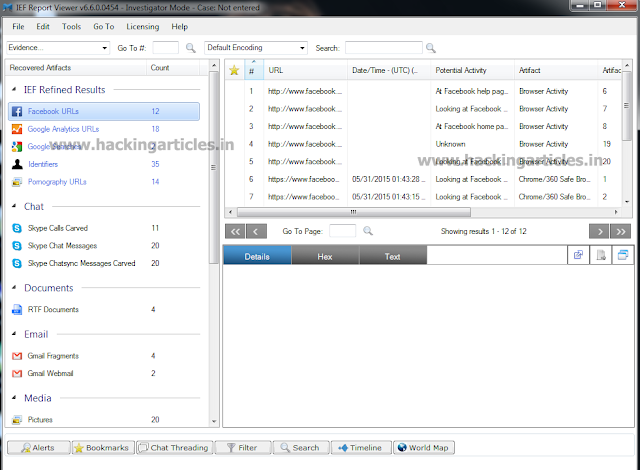640x470 pixels.
Task: Click the Gmail Fragments icon
Action: (17, 356)
